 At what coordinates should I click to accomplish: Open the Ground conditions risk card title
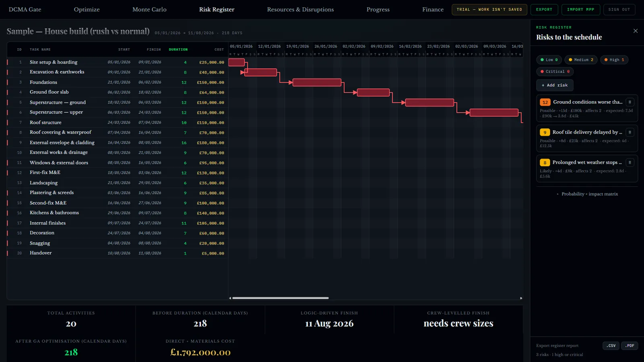588,102
